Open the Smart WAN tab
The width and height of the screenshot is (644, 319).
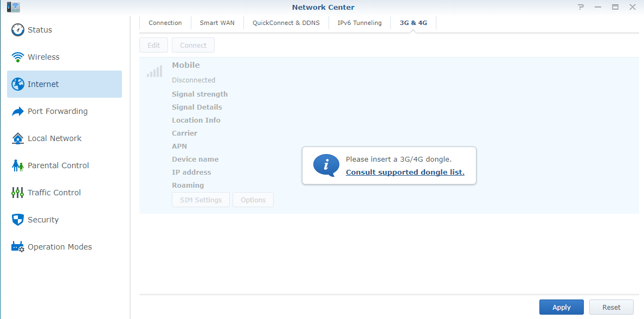pos(217,23)
